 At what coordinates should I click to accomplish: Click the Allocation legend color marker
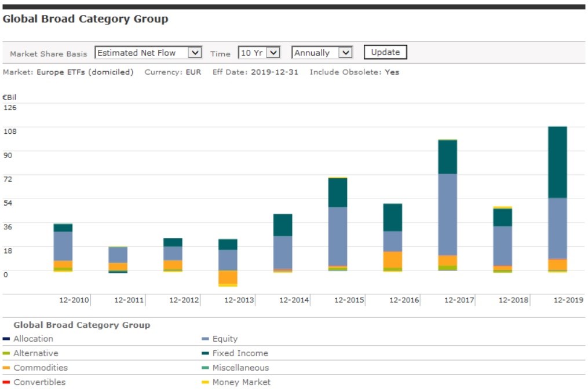[6, 339]
